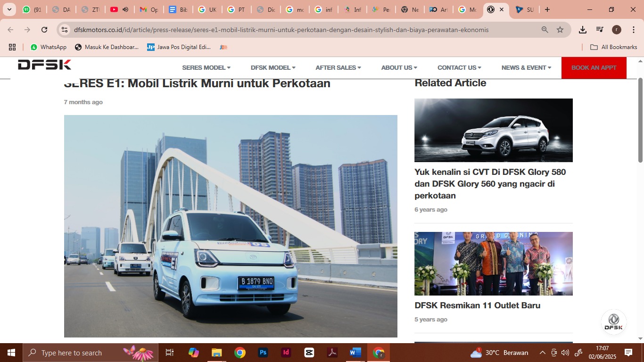Open the 11 Outlet Baru grand opening thumbnail
The width and height of the screenshot is (644, 362).
(494, 263)
